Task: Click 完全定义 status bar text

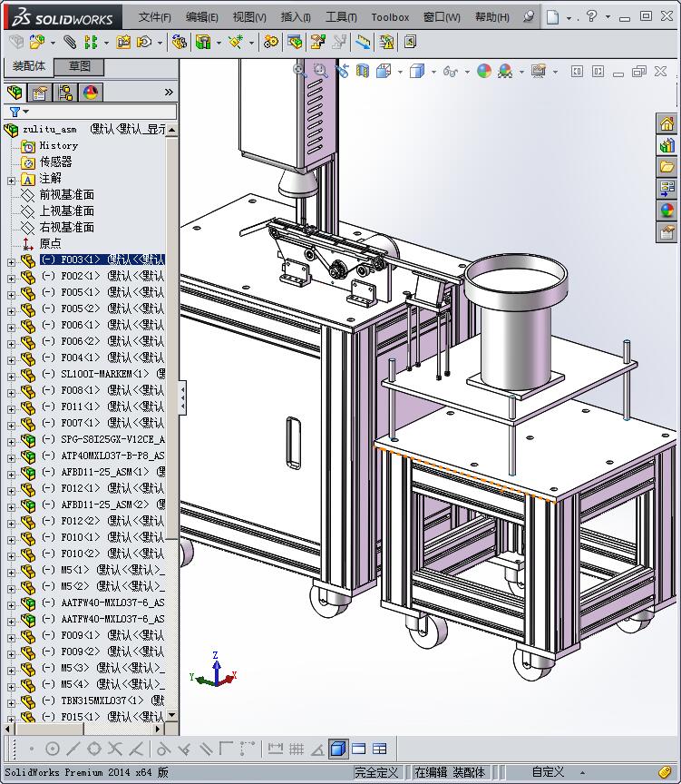Action: coord(376,772)
